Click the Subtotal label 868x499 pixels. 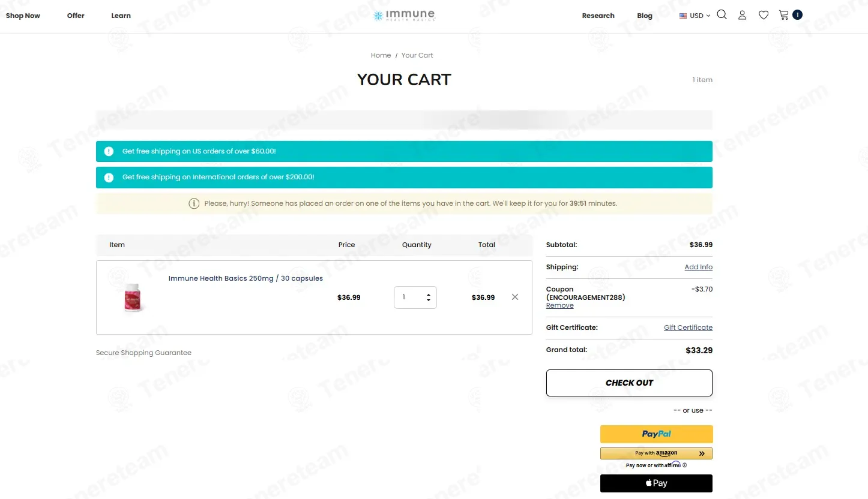coord(561,245)
